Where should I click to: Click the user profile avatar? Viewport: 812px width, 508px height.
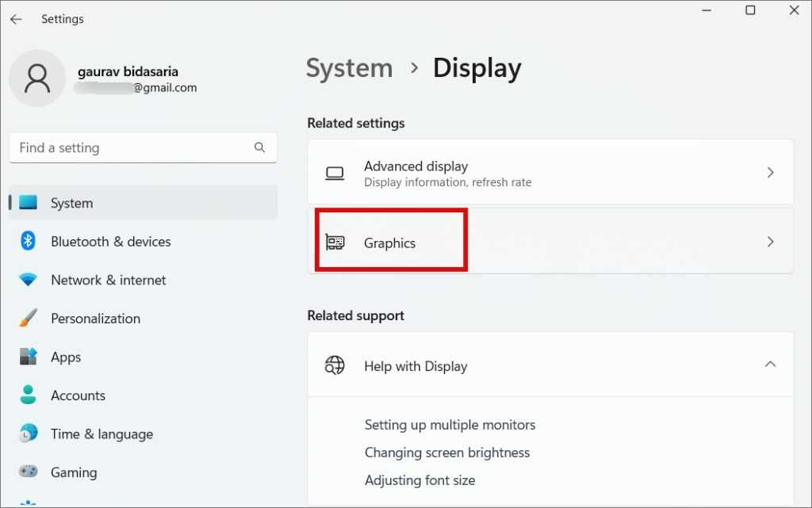37,78
